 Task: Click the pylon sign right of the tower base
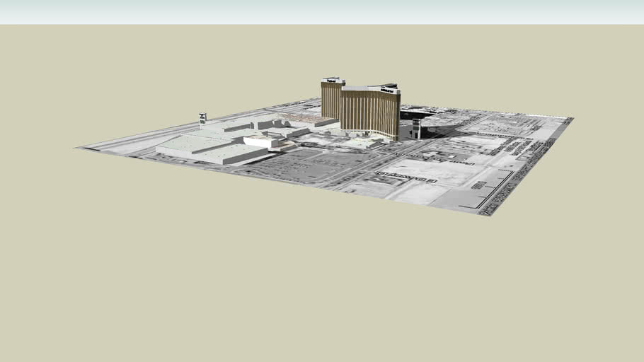pyautogui.click(x=416, y=128)
